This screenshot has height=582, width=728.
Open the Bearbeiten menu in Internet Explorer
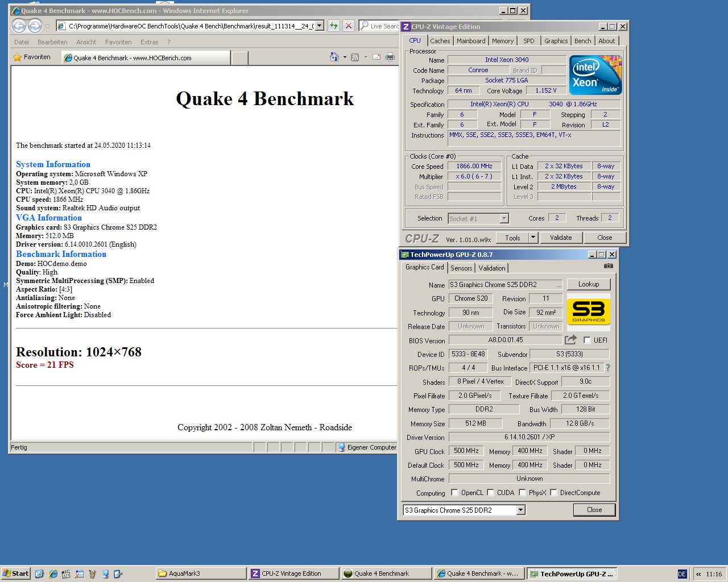coord(52,42)
